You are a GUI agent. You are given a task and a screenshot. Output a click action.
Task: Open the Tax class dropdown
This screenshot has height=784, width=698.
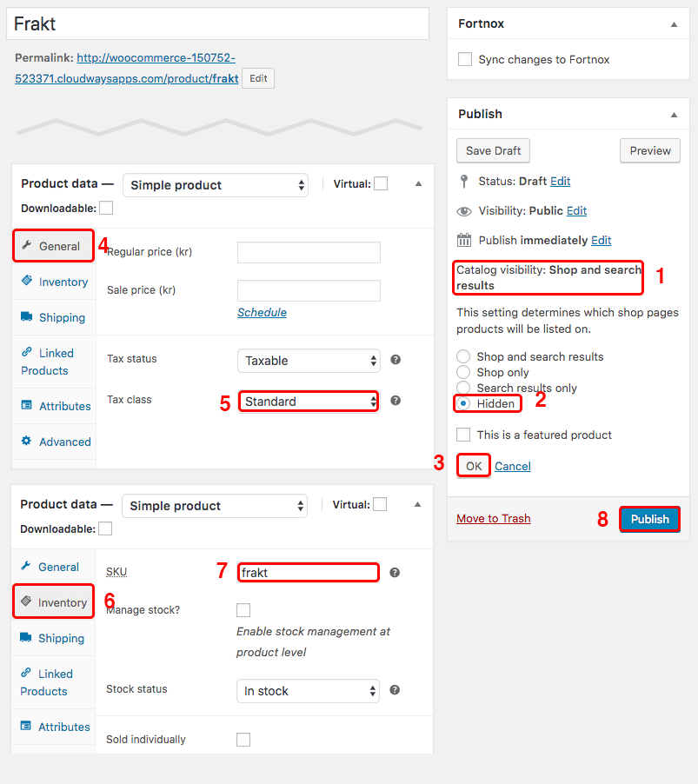point(309,402)
